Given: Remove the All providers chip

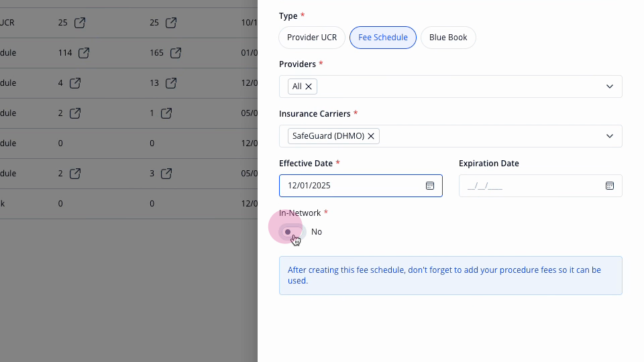Looking at the screenshot, I should click(309, 86).
